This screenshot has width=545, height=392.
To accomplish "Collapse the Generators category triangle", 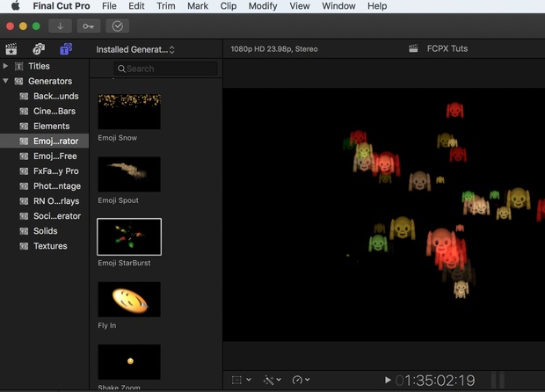I will (5, 81).
